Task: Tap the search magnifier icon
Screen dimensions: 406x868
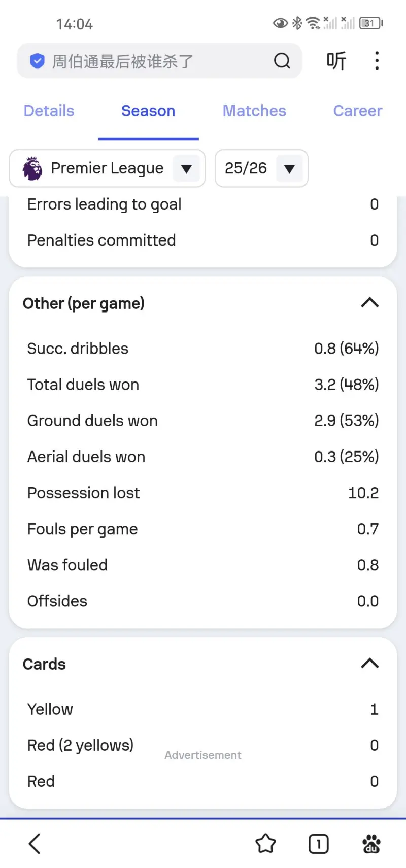Action: click(282, 61)
